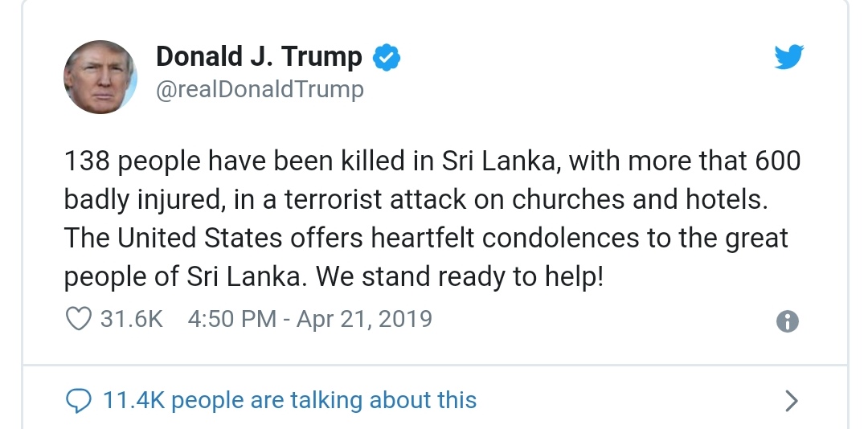Like the tweet with the heart icon
The height and width of the screenshot is (429, 868).
[x=78, y=319]
